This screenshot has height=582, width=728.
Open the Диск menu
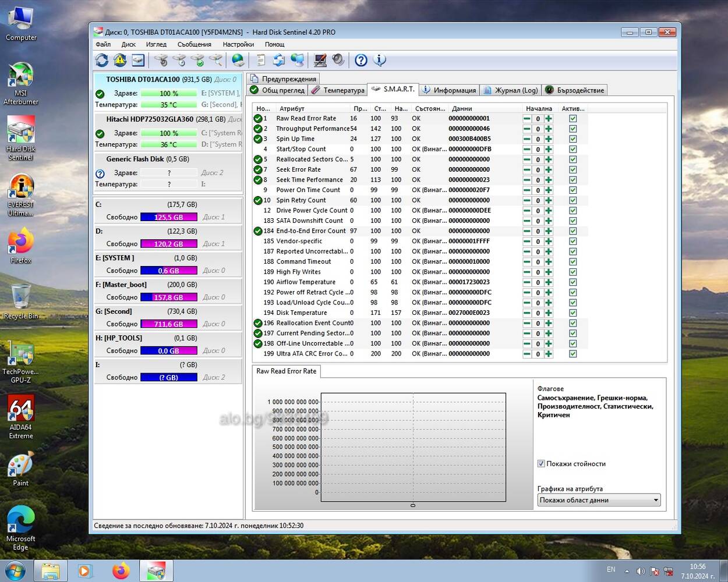(129, 44)
